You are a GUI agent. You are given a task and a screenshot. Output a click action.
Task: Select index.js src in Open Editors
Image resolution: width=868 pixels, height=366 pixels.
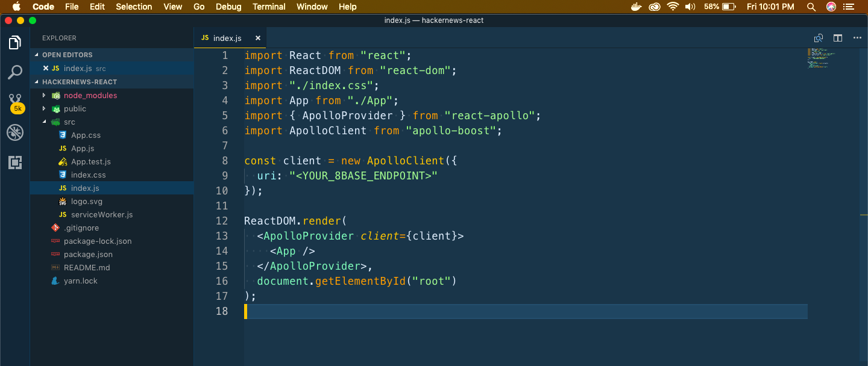click(x=112, y=69)
